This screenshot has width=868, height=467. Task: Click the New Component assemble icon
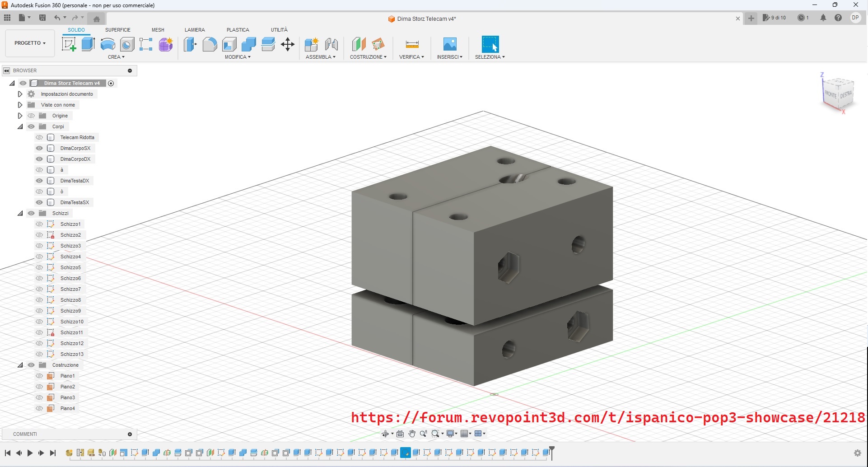pos(312,44)
